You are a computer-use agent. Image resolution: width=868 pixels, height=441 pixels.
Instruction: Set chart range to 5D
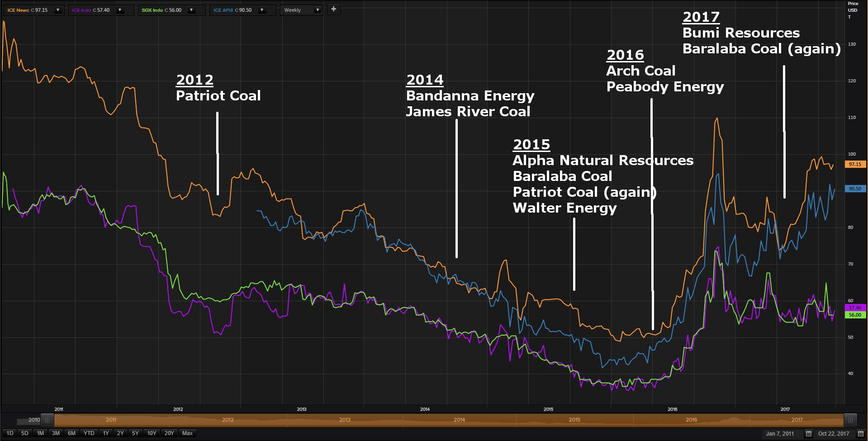[x=25, y=433]
